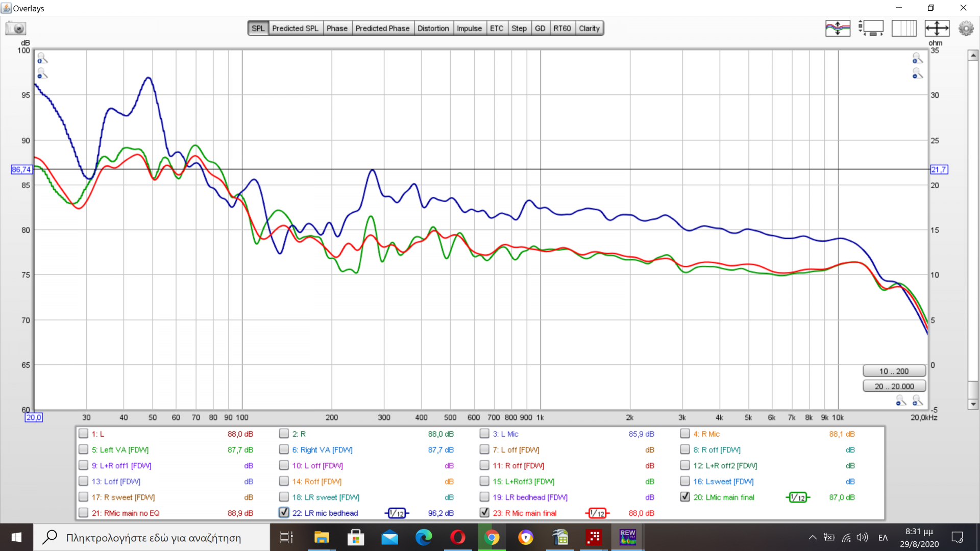Viewport: 980px width, 551px height.
Task: Uncheck the 20: LMic main final trace
Action: [685, 496]
